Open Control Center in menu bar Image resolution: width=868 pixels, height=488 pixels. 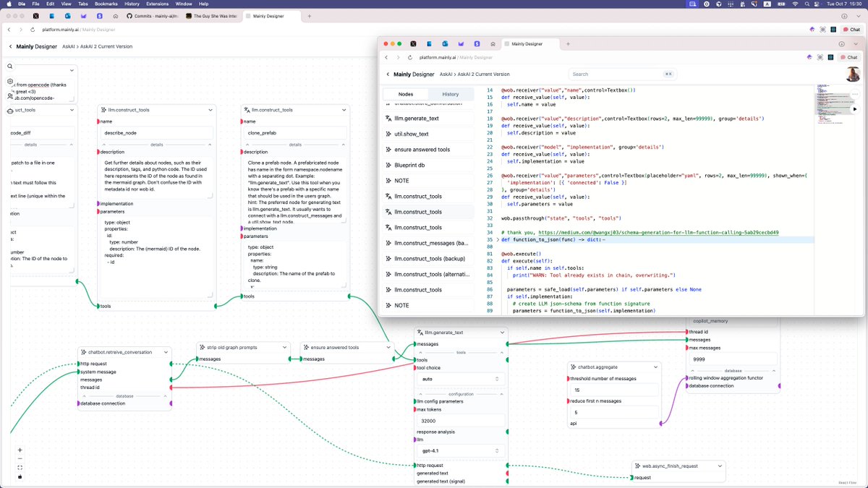point(818,4)
